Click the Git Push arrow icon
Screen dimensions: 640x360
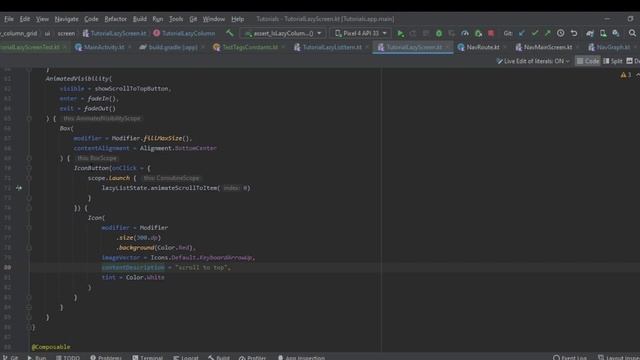[x=548, y=33]
